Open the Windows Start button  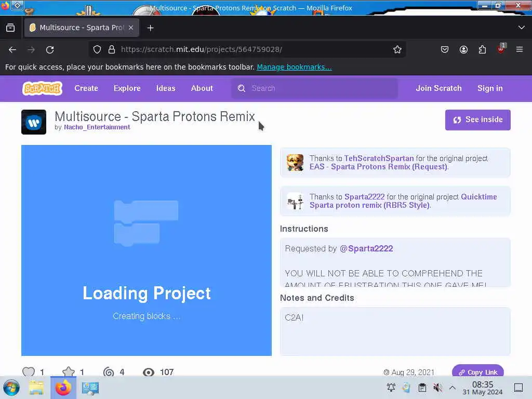click(x=11, y=388)
